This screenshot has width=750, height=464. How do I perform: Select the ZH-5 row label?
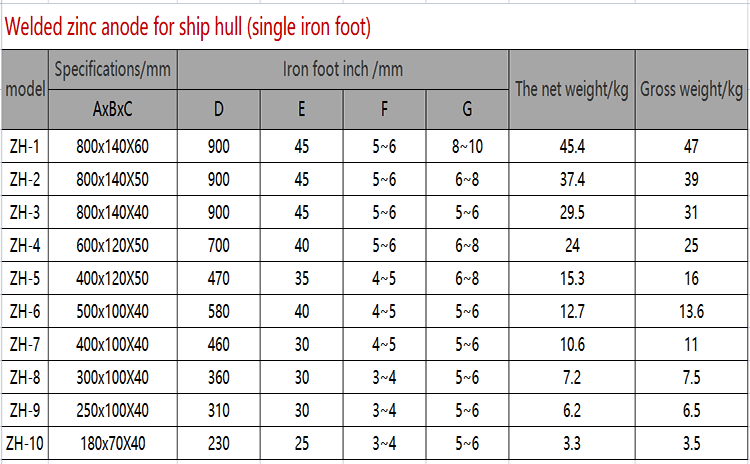click(25, 278)
